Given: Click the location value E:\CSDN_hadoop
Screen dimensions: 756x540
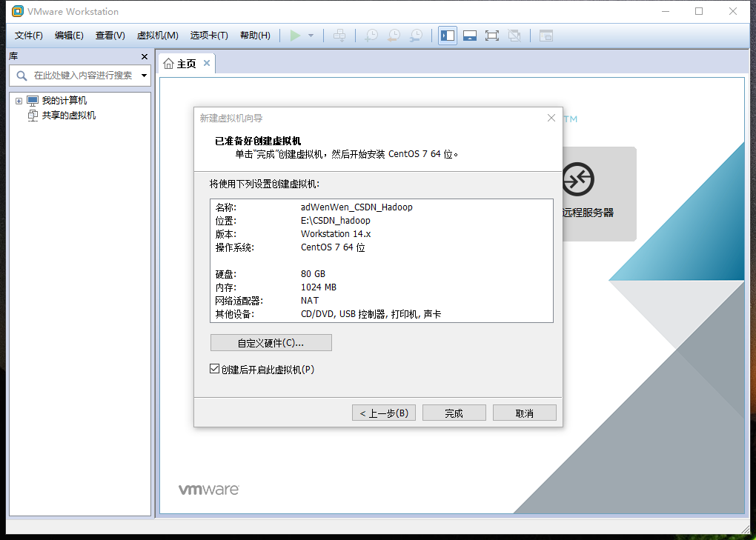Looking at the screenshot, I should (336, 221).
